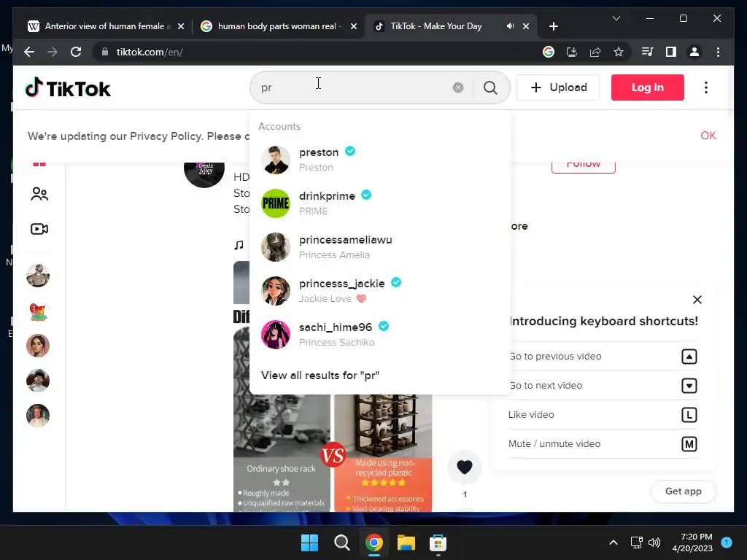Open the clock showing 7:20 PM

click(692, 542)
